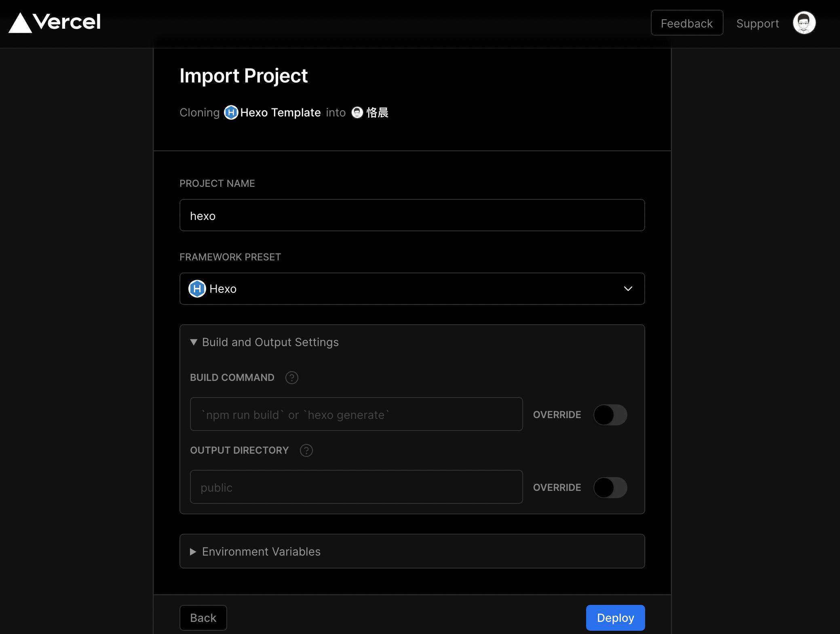Screen dimensions: 840x634
Task: Collapse Build and Output Settings section
Action: [x=264, y=342]
